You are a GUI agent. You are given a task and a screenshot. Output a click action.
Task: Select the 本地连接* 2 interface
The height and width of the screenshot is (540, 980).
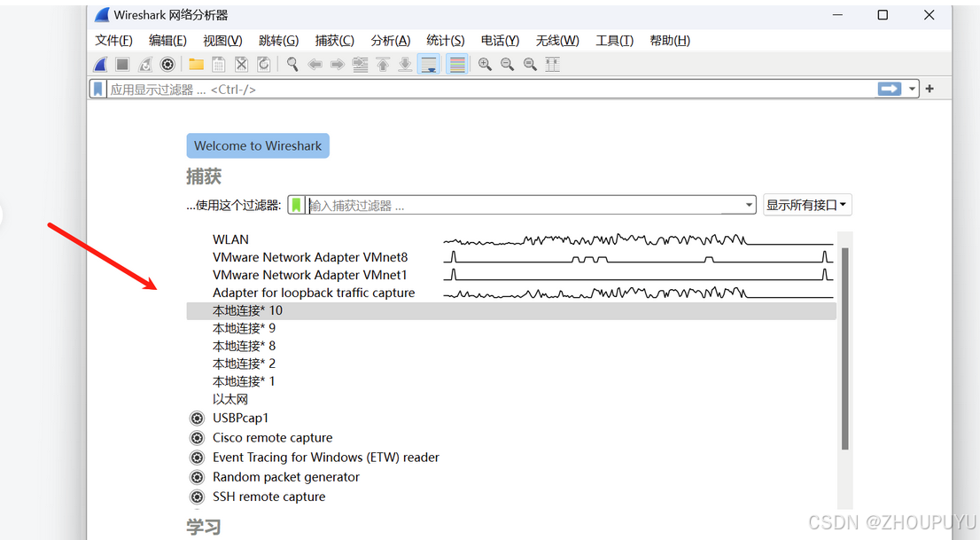[511, 364]
